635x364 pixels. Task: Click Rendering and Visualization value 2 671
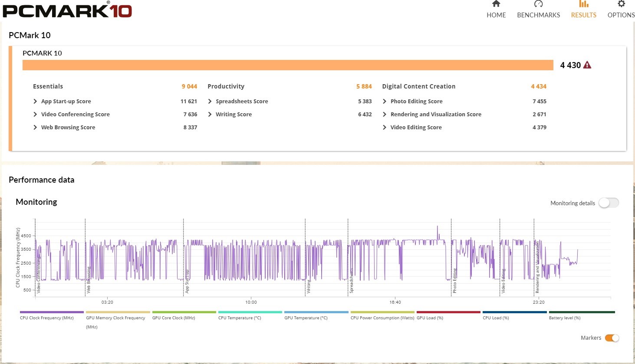pyautogui.click(x=540, y=115)
